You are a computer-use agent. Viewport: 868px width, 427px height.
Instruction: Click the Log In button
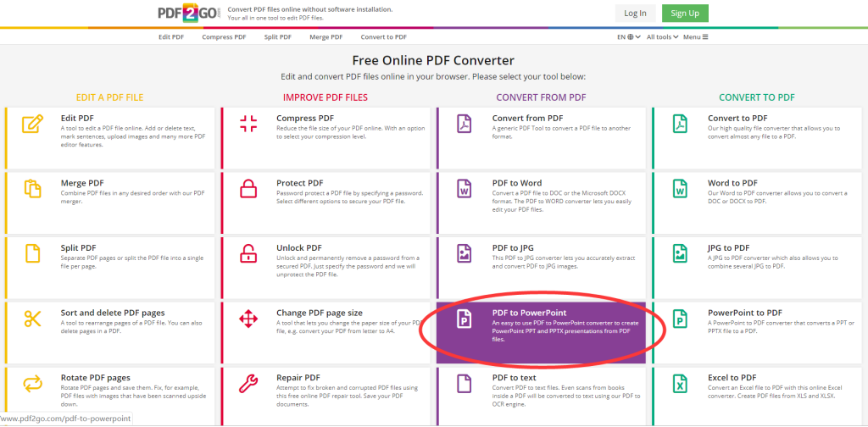click(x=635, y=14)
